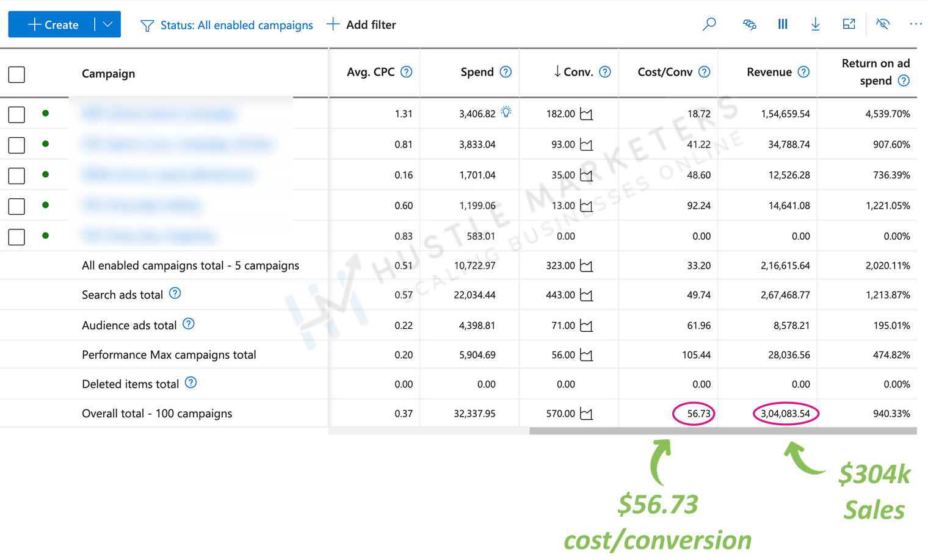Tick the select-all checkbox in header
This screenshot has width=928, height=560.
point(16,74)
